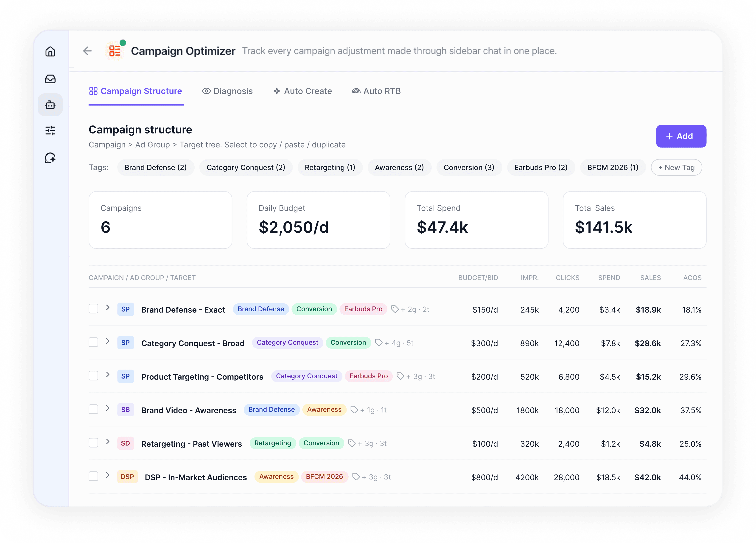Click the $800/d budget value
This screenshot has height=543, width=756.
(484, 477)
